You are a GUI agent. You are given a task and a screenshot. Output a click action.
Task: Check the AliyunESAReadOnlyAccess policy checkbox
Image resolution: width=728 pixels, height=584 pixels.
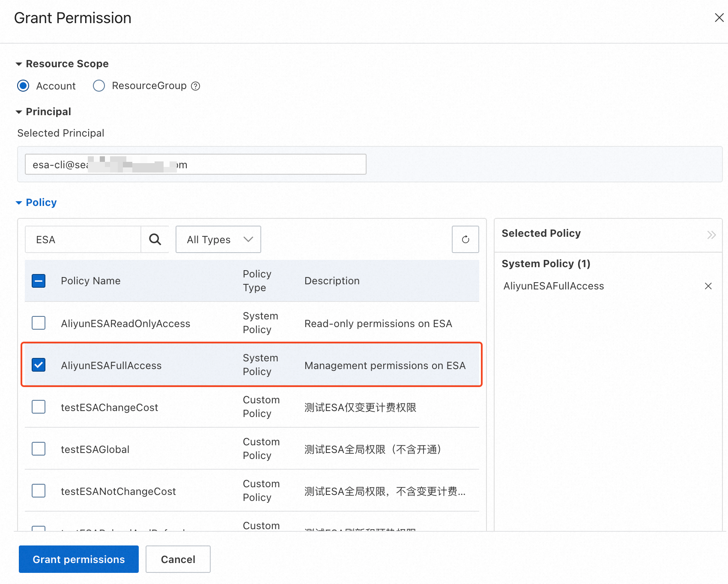(39, 323)
